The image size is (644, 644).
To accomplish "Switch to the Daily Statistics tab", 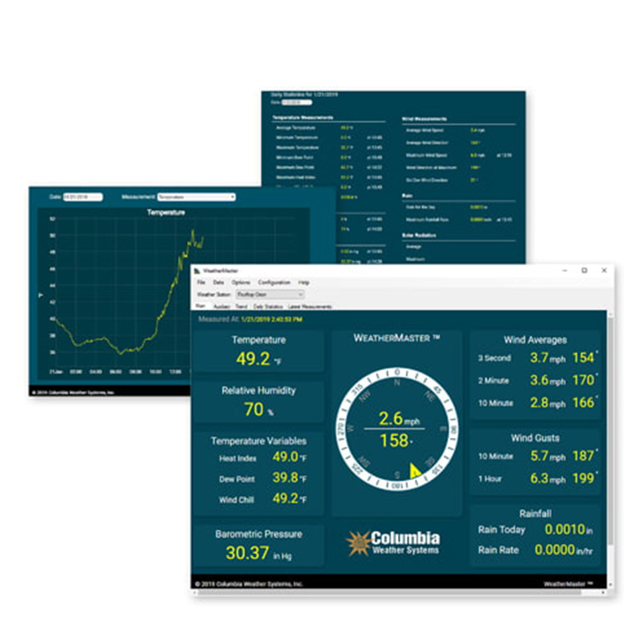I will (x=268, y=305).
